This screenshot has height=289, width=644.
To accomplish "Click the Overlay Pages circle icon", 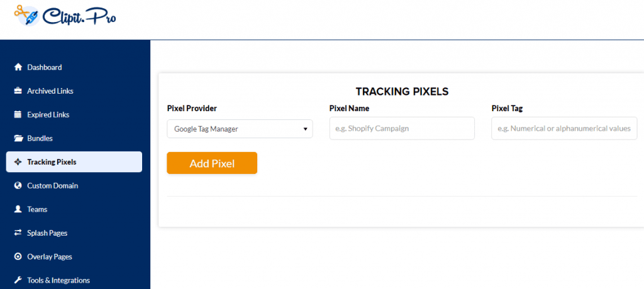I will click(x=18, y=256).
